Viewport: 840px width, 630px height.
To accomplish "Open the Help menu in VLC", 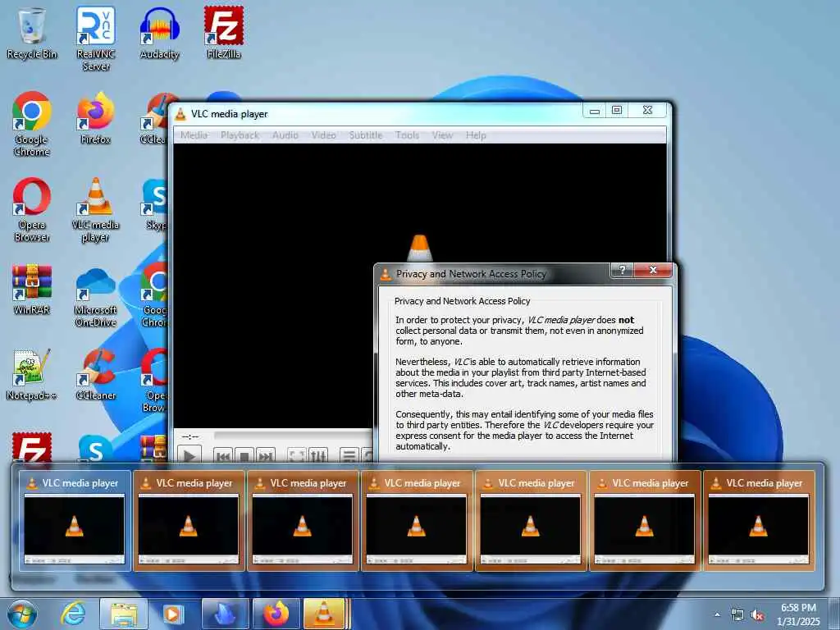I will point(476,135).
